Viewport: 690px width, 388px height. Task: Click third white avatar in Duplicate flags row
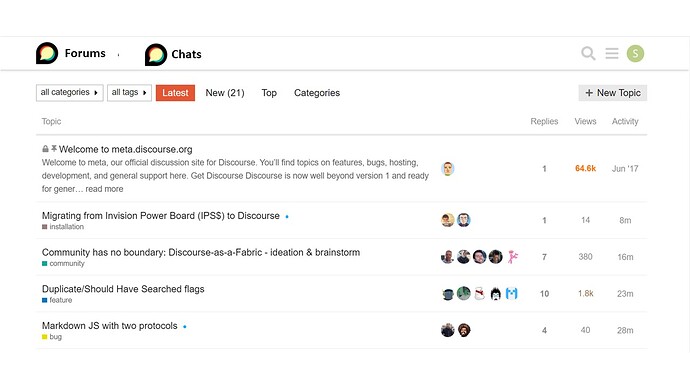pyautogui.click(x=480, y=293)
